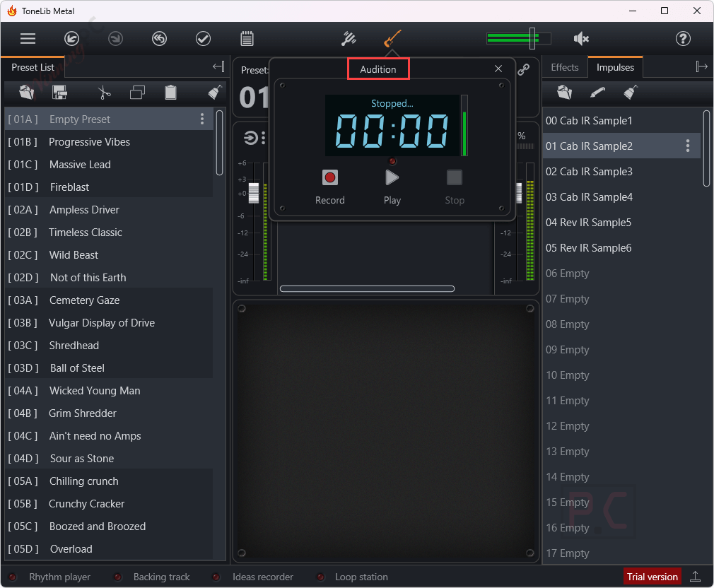Select 04 Rev IR Sample5
This screenshot has height=588, width=714.
(x=621, y=223)
